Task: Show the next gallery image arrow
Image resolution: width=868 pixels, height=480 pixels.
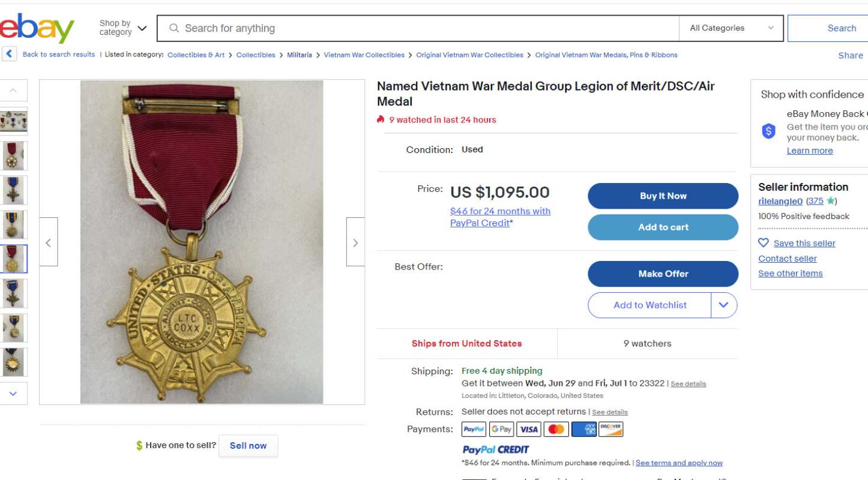Action: [x=355, y=242]
